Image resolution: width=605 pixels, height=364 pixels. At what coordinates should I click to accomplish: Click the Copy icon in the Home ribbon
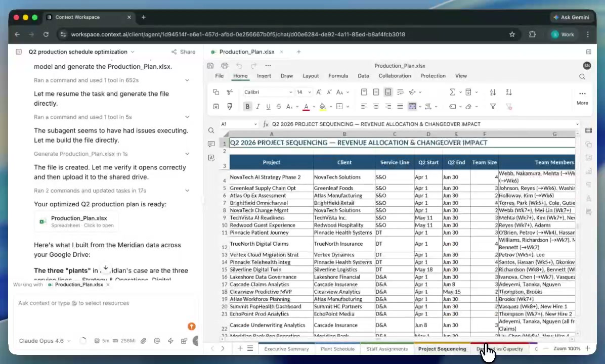point(216,92)
